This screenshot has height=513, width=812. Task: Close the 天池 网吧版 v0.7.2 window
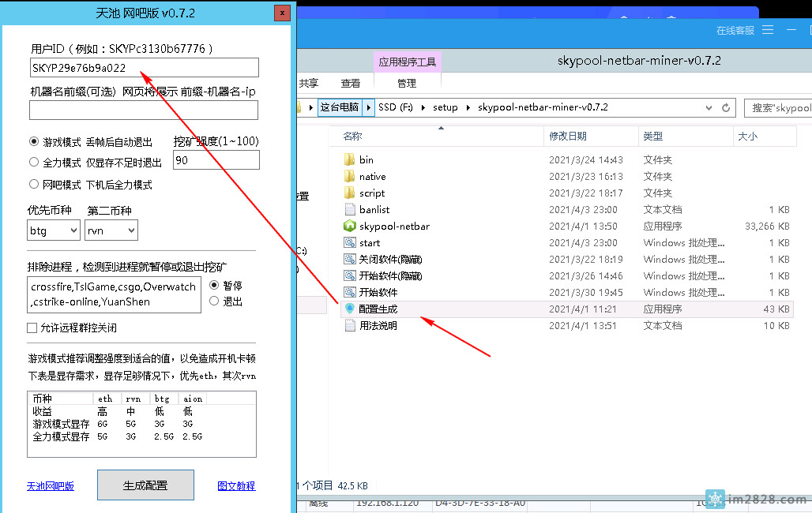(x=282, y=13)
